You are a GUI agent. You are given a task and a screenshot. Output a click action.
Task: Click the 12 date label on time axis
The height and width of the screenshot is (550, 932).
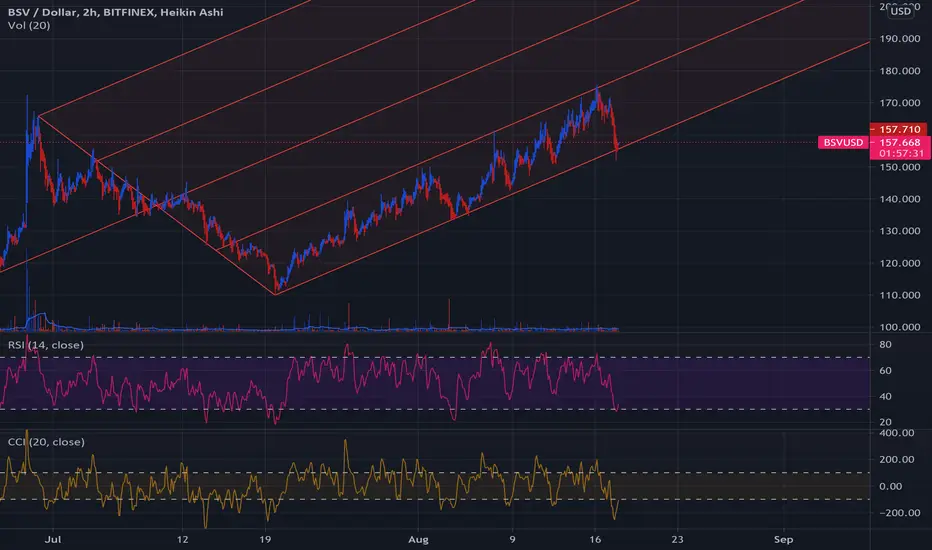click(x=182, y=540)
